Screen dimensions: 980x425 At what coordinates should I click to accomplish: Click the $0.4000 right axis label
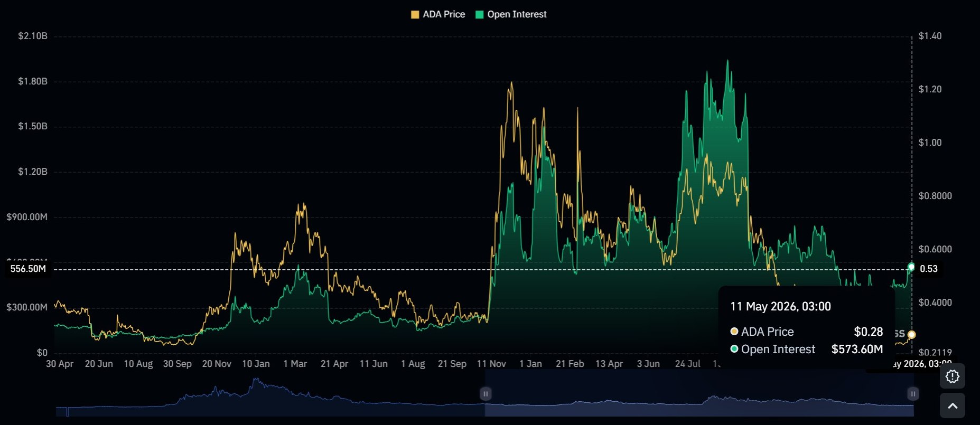[x=935, y=303]
